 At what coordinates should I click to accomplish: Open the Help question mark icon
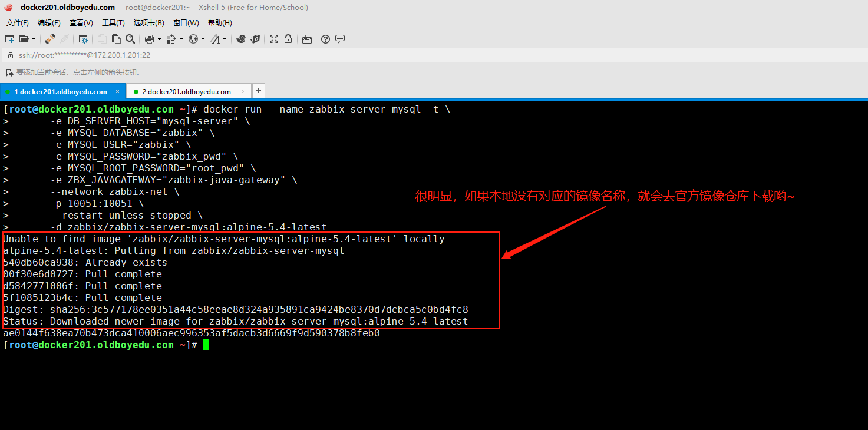click(325, 39)
